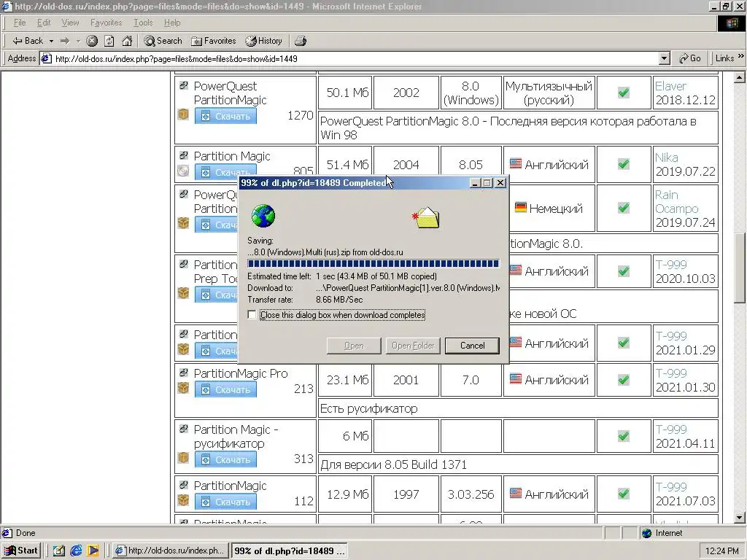This screenshot has width=747, height=560.
Task: Enable Close this dialog box when download completes
Action: pos(252,315)
